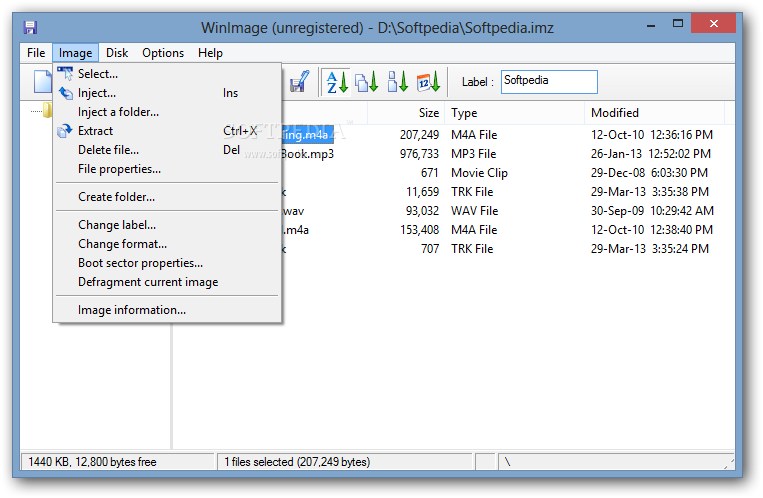Screen dimensions: 763x498
Task: Click the Extract entry's arrow icon
Action: coord(65,131)
